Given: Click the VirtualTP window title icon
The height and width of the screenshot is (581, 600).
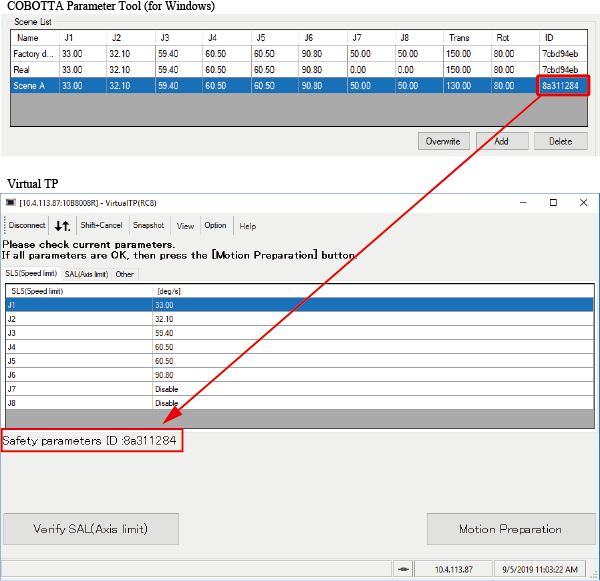Looking at the screenshot, I should pos(11,202).
